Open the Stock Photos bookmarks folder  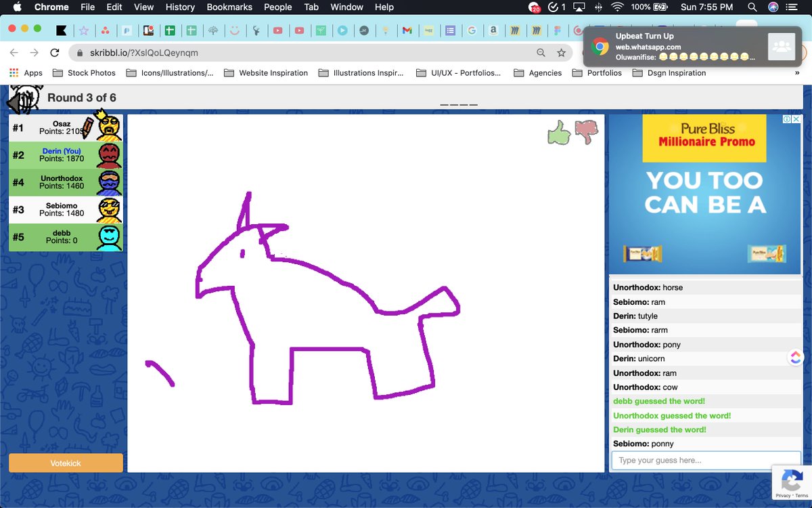[x=84, y=72]
